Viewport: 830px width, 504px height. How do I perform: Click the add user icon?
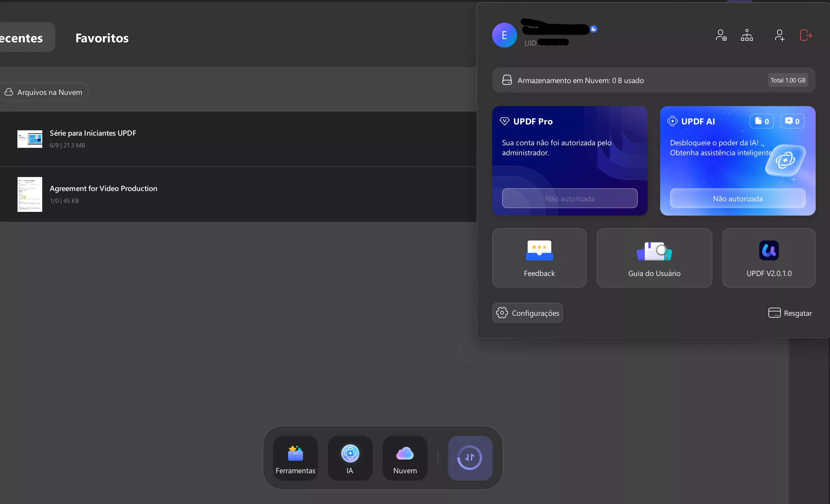coord(780,35)
